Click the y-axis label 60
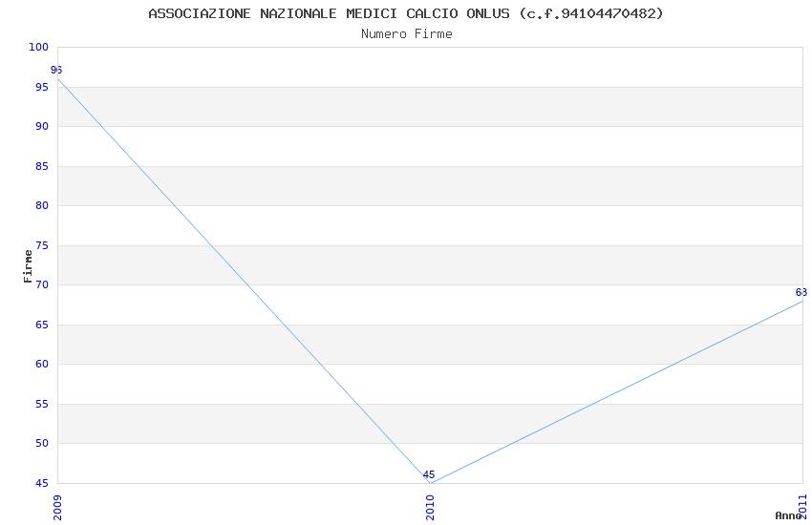This screenshot has width=812, height=525. tap(42, 364)
